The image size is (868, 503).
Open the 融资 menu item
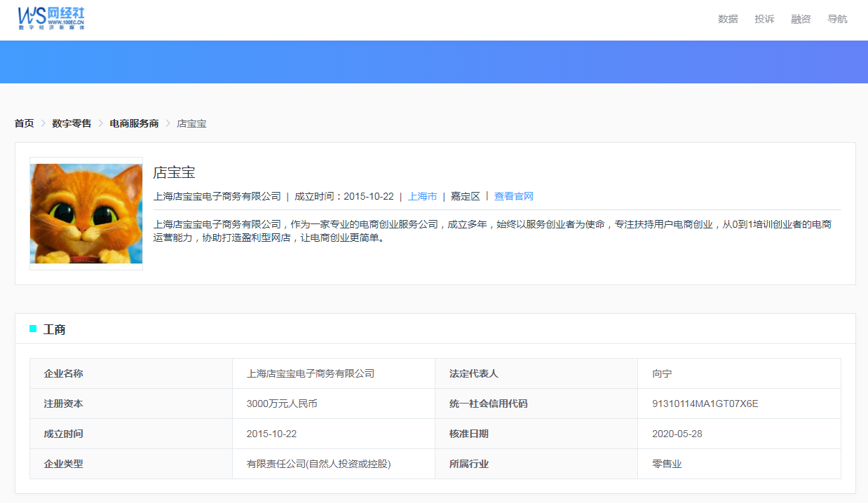coord(801,19)
